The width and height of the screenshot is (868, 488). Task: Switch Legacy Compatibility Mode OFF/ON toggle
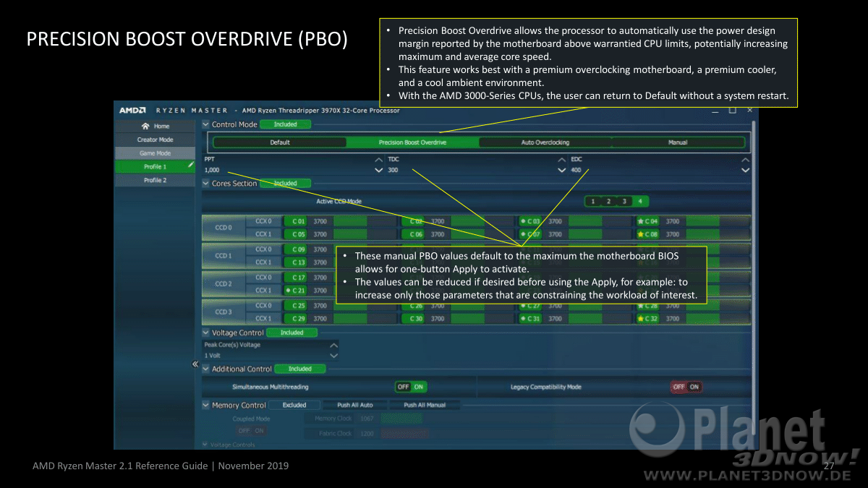[686, 387]
